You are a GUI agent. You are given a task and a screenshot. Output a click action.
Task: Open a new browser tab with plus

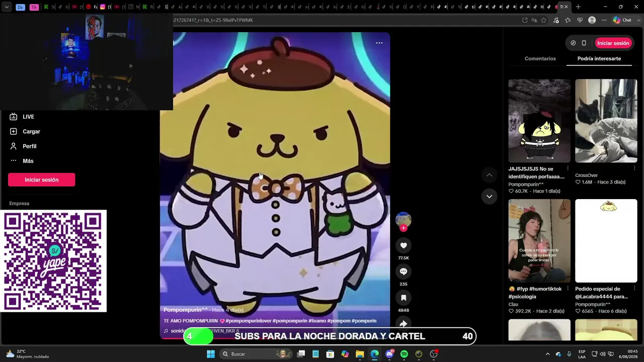pyautogui.click(x=578, y=7)
